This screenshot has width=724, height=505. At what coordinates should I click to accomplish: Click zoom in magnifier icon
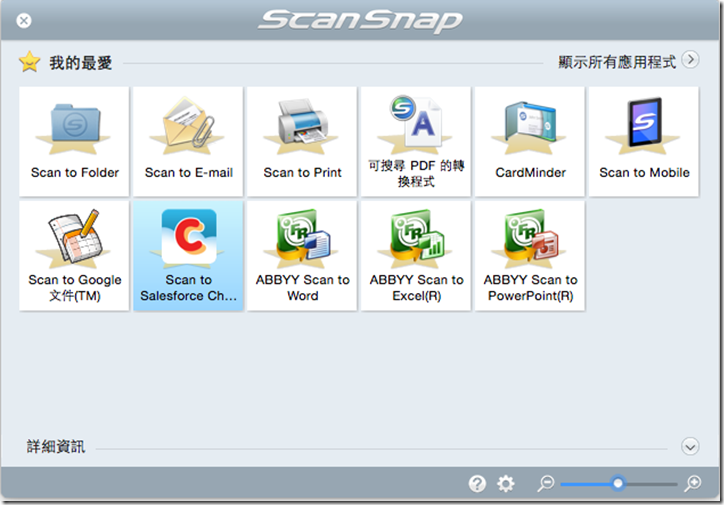click(x=693, y=483)
